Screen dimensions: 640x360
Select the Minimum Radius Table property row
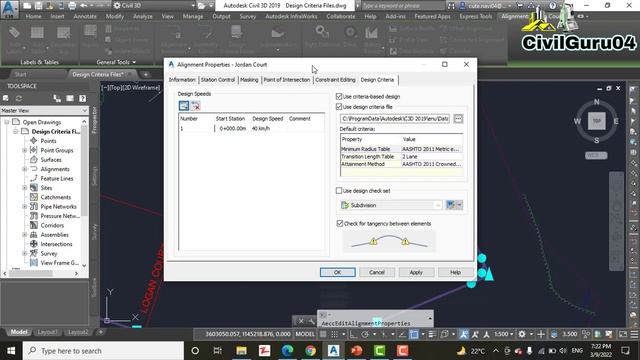(x=402, y=149)
